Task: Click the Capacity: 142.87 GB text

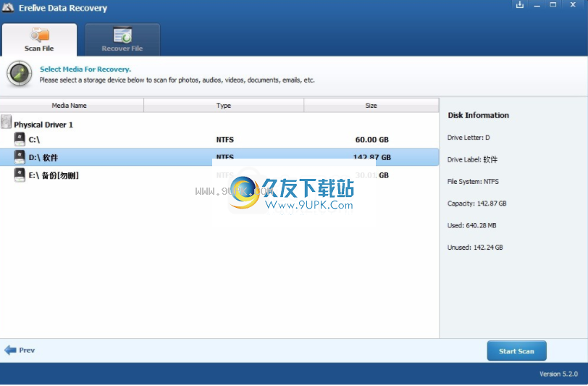Action: pyautogui.click(x=477, y=204)
